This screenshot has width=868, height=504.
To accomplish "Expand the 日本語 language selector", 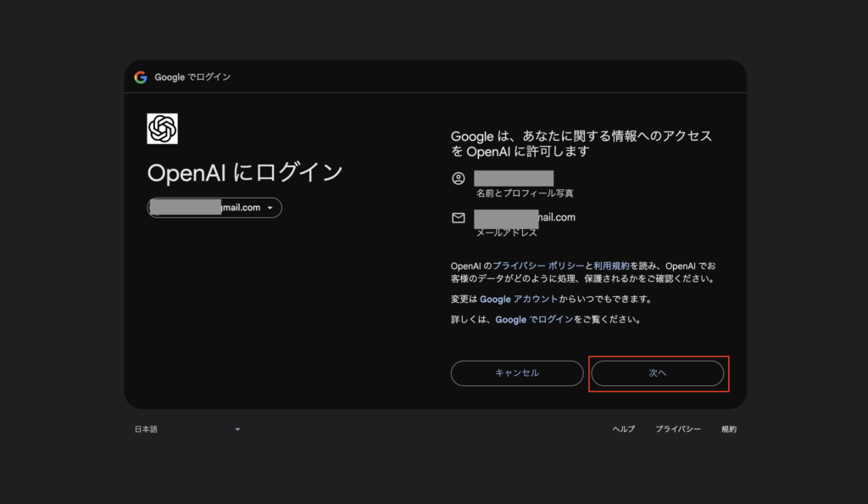I will coord(186,429).
